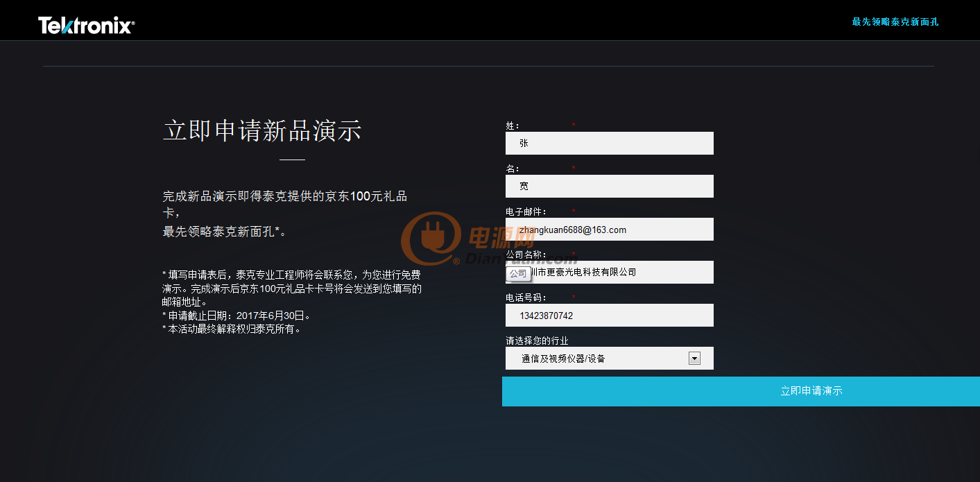Click the 电子邮件 field label
This screenshot has height=482, width=980.
tap(526, 212)
